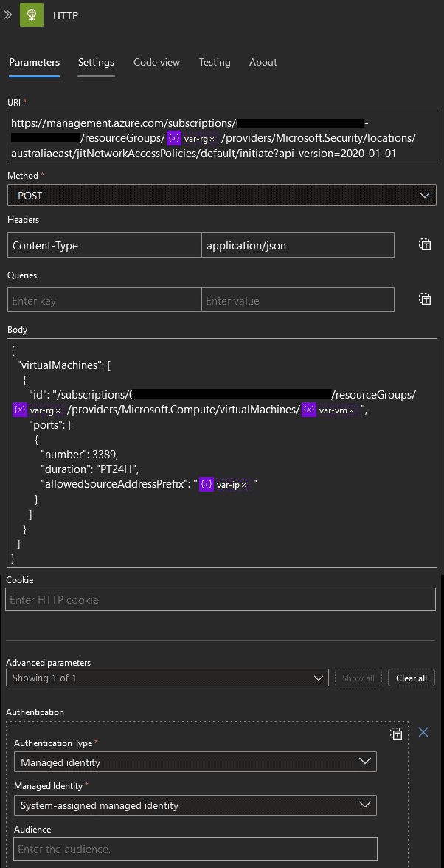The width and height of the screenshot is (444, 868).
Task: Click the Enter key queries field
Action: point(104,300)
